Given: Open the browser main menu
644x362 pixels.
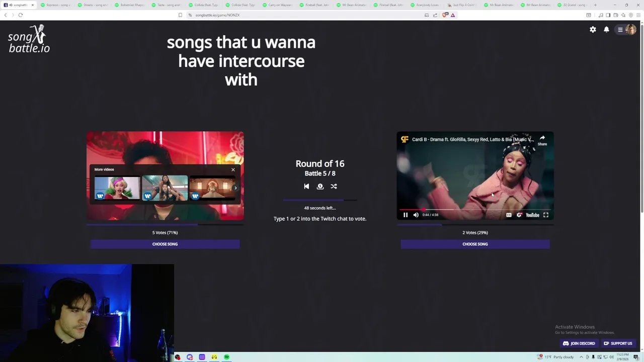Looking at the screenshot, I should (x=639, y=15).
